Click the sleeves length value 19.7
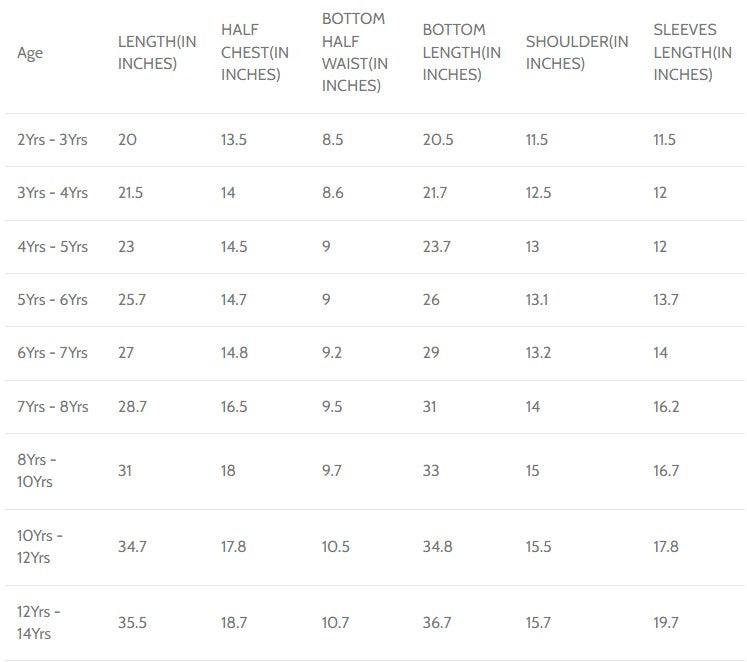The height and width of the screenshot is (662, 747). pos(666,623)
